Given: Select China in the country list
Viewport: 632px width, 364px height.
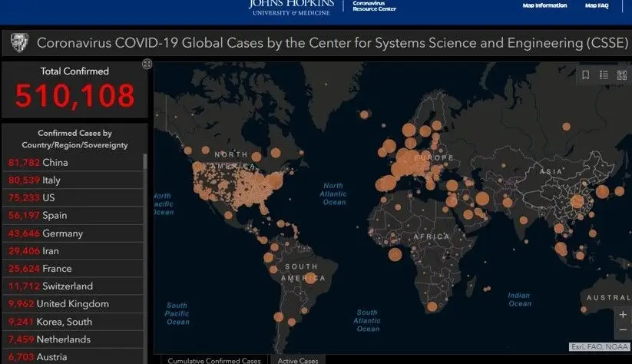Looking at the screenshot, I should pyautogui.click(x=55, y=163).
